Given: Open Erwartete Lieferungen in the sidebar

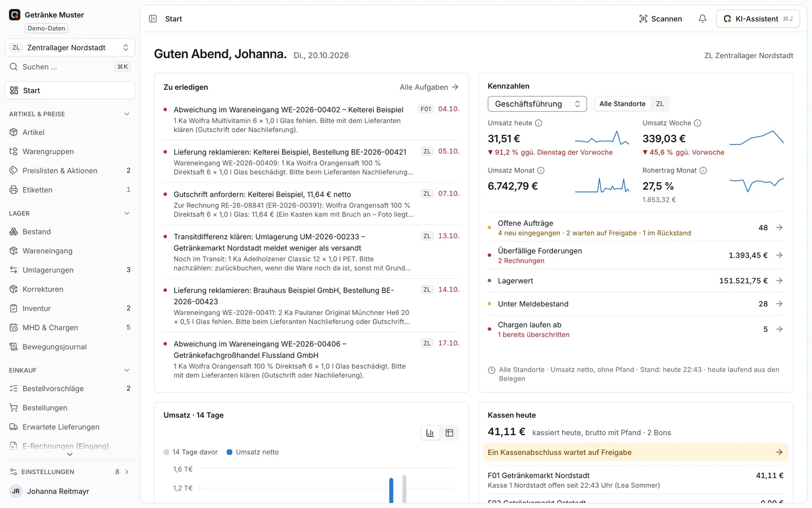Looking at the screenshot, I should click(70, 427).
